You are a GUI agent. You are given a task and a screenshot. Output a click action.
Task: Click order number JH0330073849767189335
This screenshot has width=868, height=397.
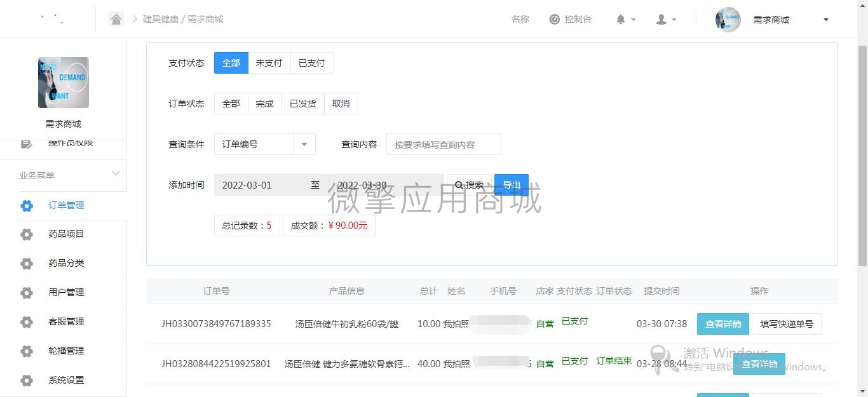[x=216, y=324]
